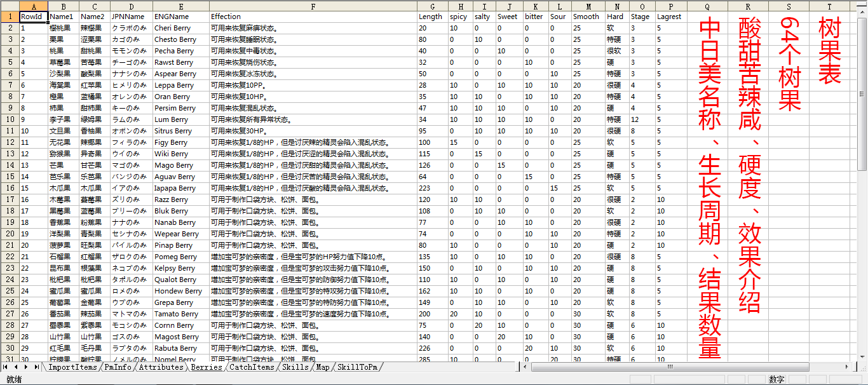The width and height of the screenshot is (868, 385).
Task: Click the vertical scrollbar down arrow
Action: pos(862,357)
